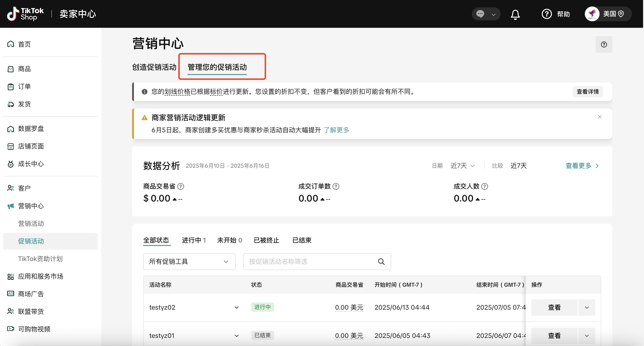Expand the 近7天 date range dropdown
Viewport: 644px width, 346px height.
[462, 166]
